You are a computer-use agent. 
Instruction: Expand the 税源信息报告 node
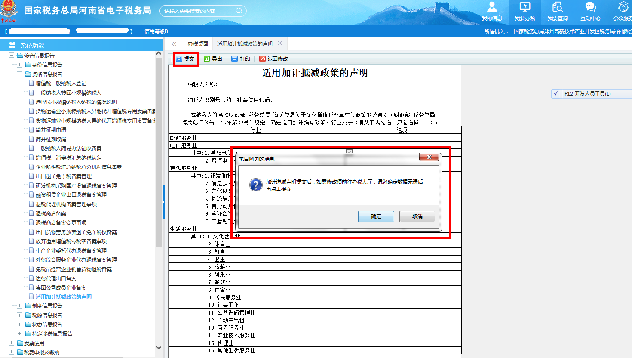19,315
